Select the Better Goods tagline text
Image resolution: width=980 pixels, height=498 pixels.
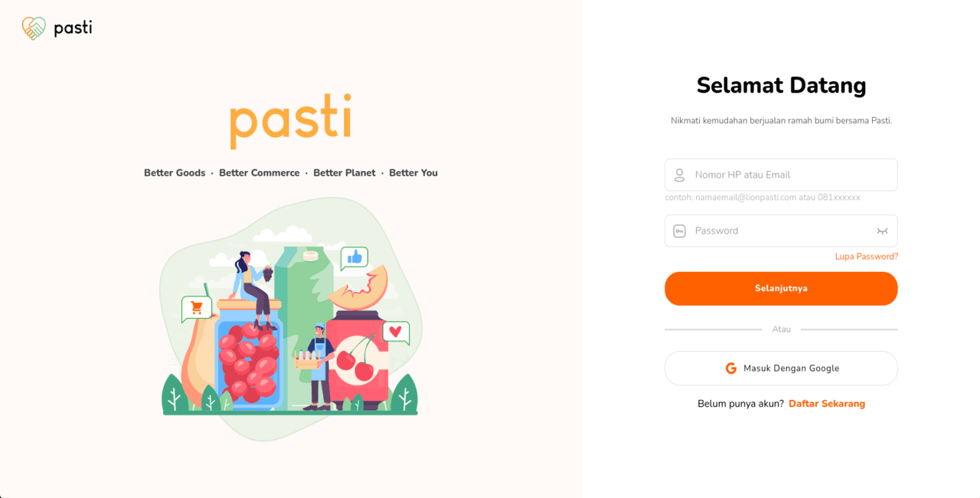point(175,172)
